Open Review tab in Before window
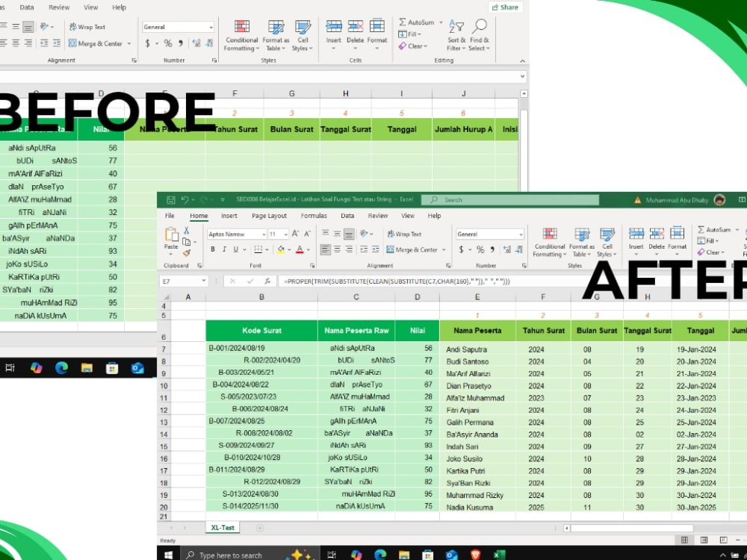Image resolution: width=747 pixels, height=560 pixels. point(59,7)
